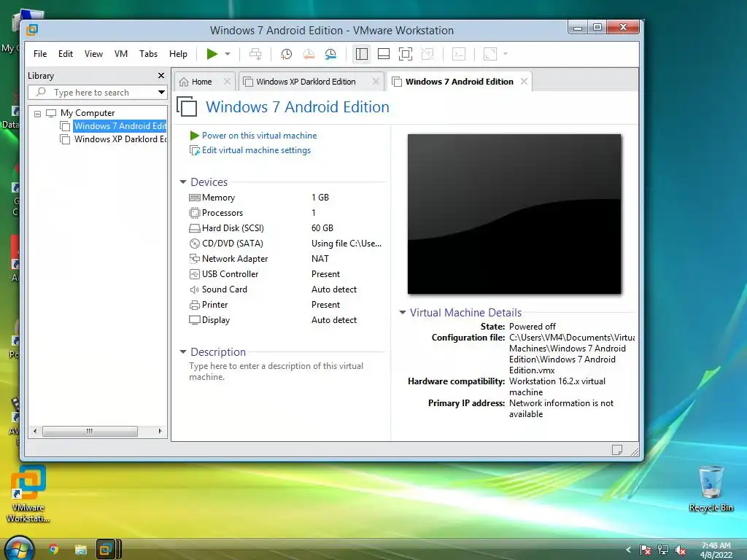
Task: Open the VM menu
Action: tap(121, 54)
